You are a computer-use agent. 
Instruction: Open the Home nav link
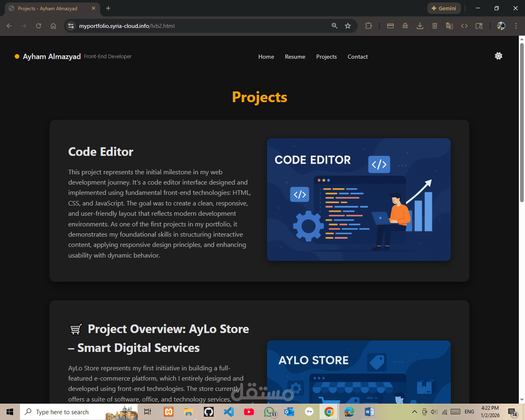point(266,57)
